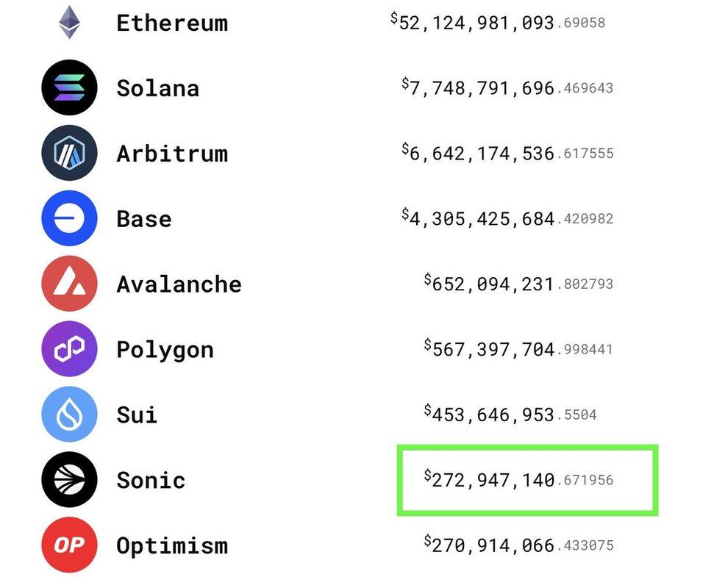The width and height of the screenshot is (725, 588).
Task: Open the Avalanche chain name link
Action: 179,284
